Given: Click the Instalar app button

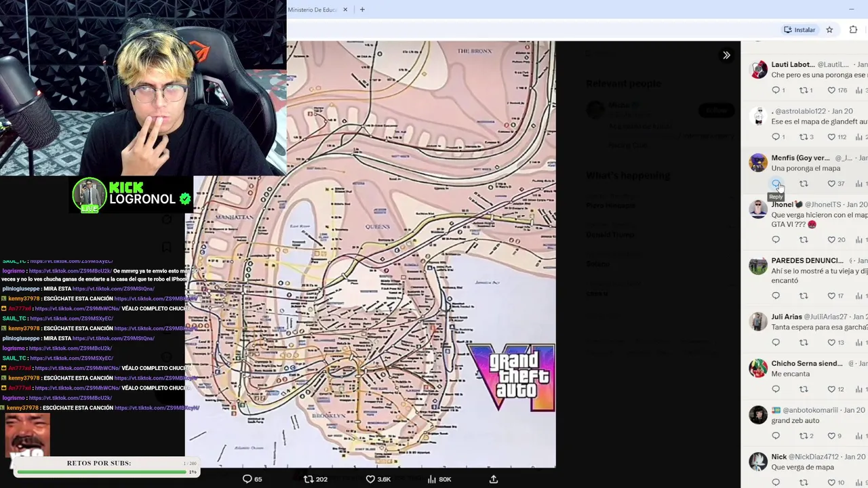Looking at the screenshot, I should (800, 30).
